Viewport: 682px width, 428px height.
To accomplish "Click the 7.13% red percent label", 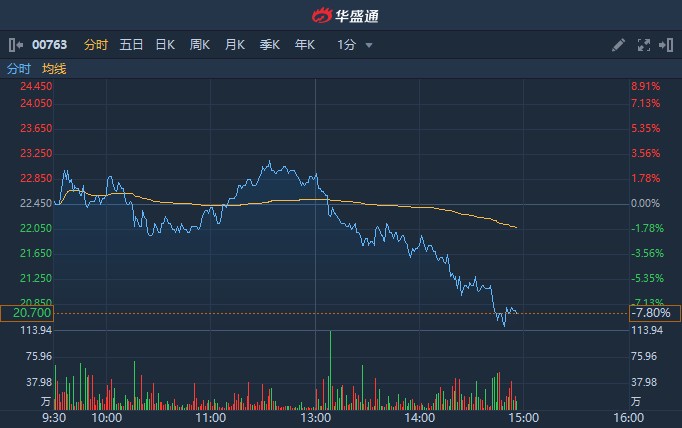I will (645, 104).
